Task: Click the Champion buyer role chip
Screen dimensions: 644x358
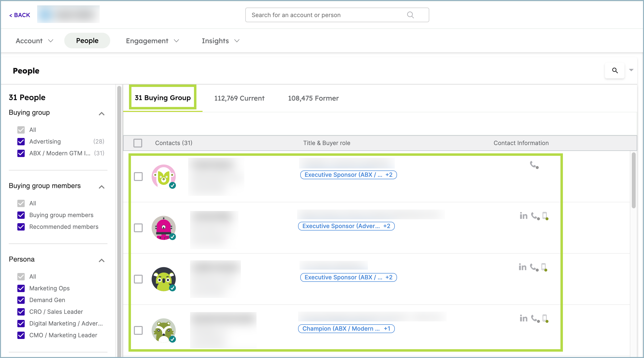Action: (x=346, y=328)
